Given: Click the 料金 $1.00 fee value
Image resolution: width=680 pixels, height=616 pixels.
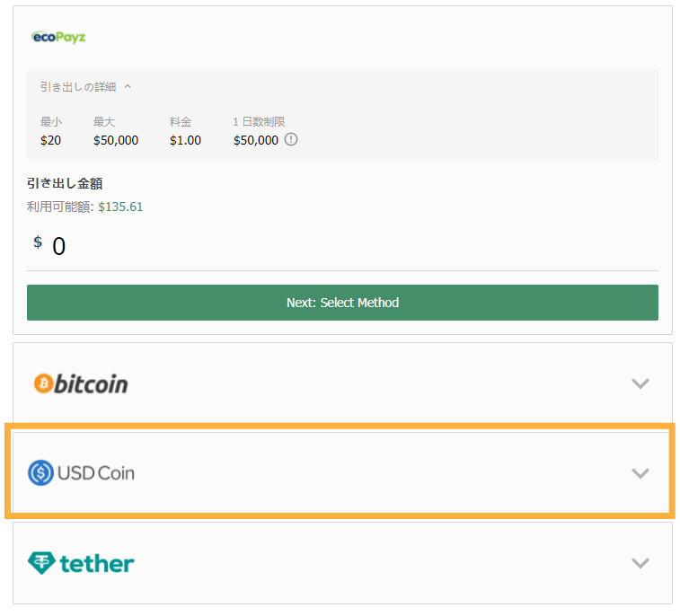Looking at the screenshot, I should tap(185, 140).
